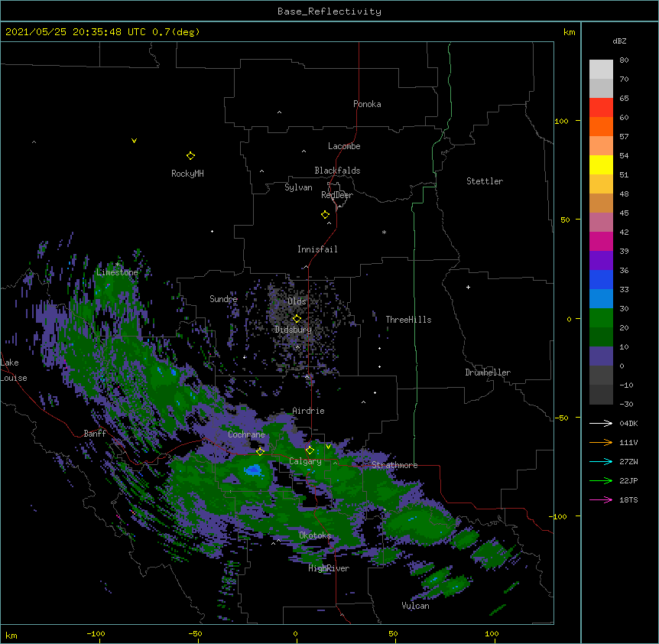
Task: Click the Vulcan town label
Action: [415, 606]
